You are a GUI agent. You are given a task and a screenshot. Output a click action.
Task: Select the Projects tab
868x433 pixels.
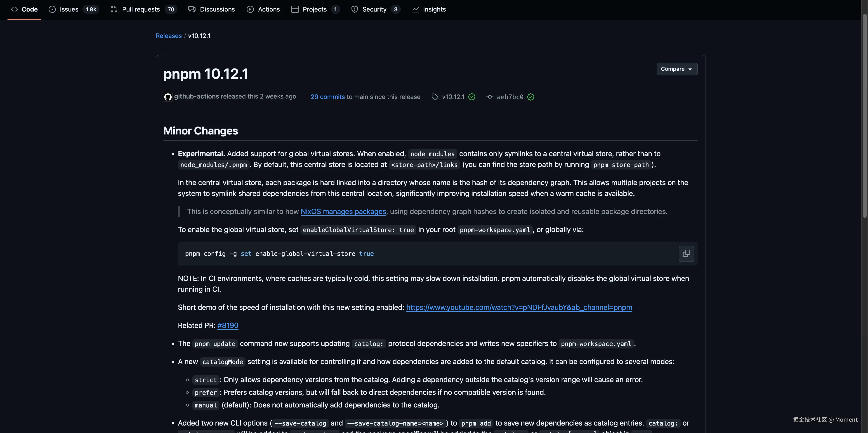pyautogui.click(x=314, y=9)
